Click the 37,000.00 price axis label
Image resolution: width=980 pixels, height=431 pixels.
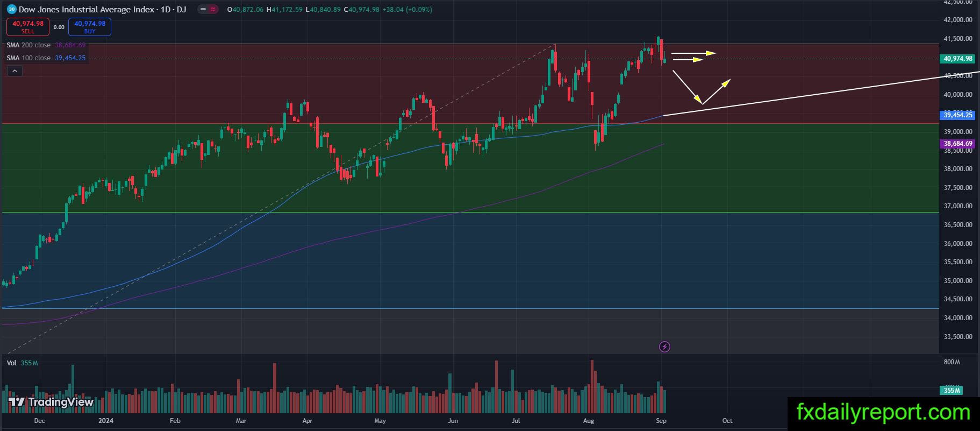(958, 206)
